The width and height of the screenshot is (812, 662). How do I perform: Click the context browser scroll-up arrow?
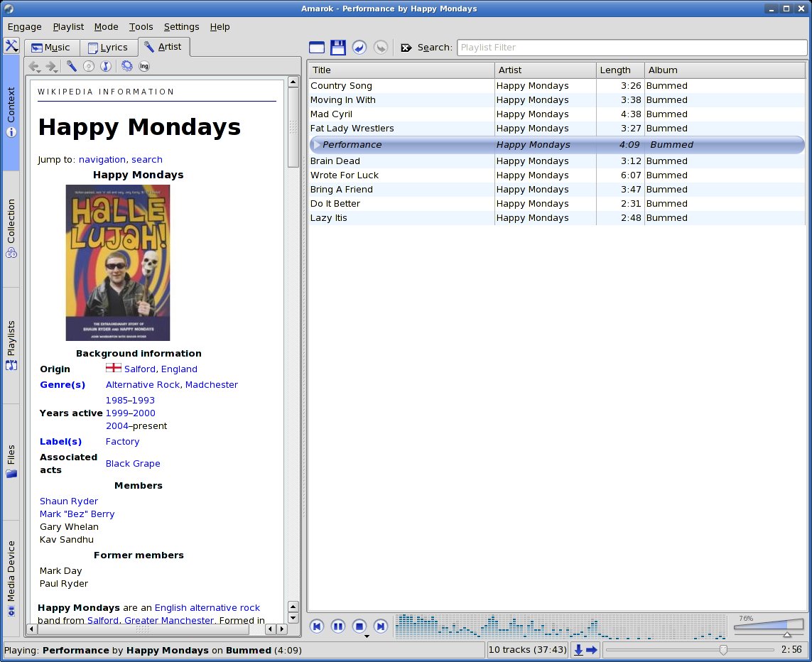point(293,82)
